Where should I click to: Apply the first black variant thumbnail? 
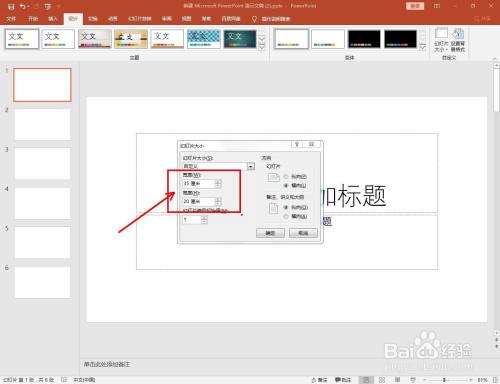[364, 39]
